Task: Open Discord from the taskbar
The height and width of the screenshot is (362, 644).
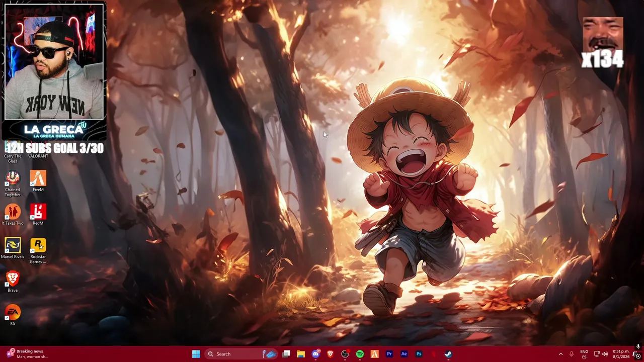Action: [315, 354]
